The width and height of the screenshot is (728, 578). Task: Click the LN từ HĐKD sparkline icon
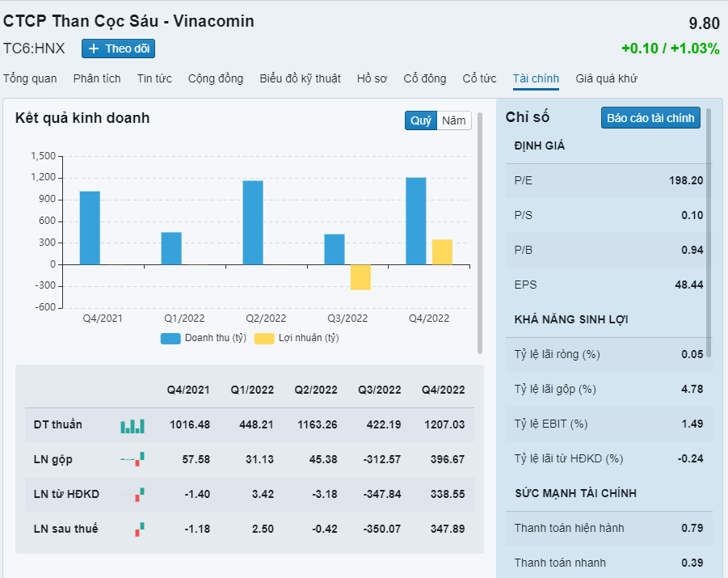coord(139,494)
